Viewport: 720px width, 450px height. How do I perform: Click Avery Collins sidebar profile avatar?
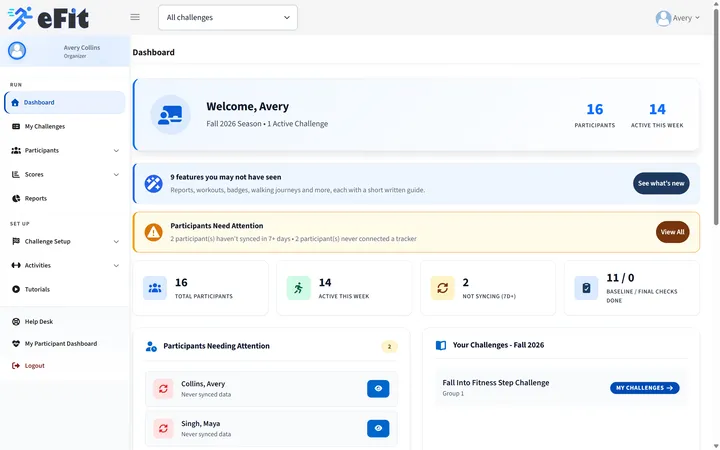click(x=17, y=51)
